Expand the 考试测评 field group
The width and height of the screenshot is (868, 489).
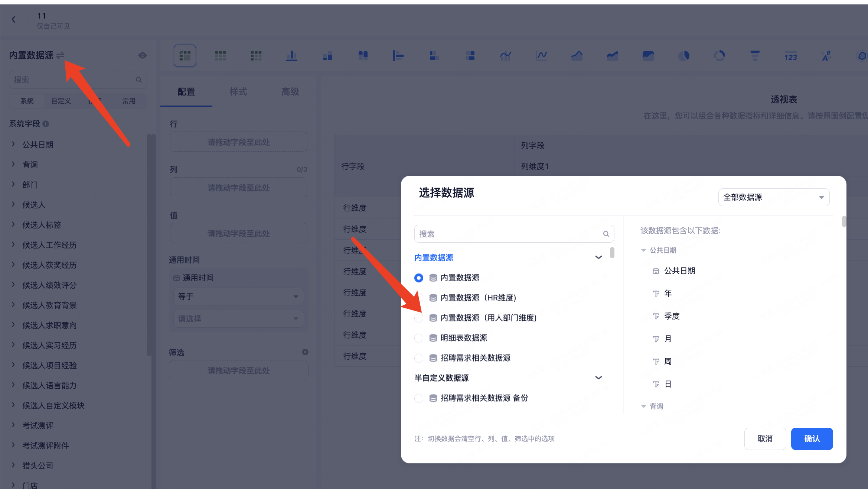[x=13, y=425]
